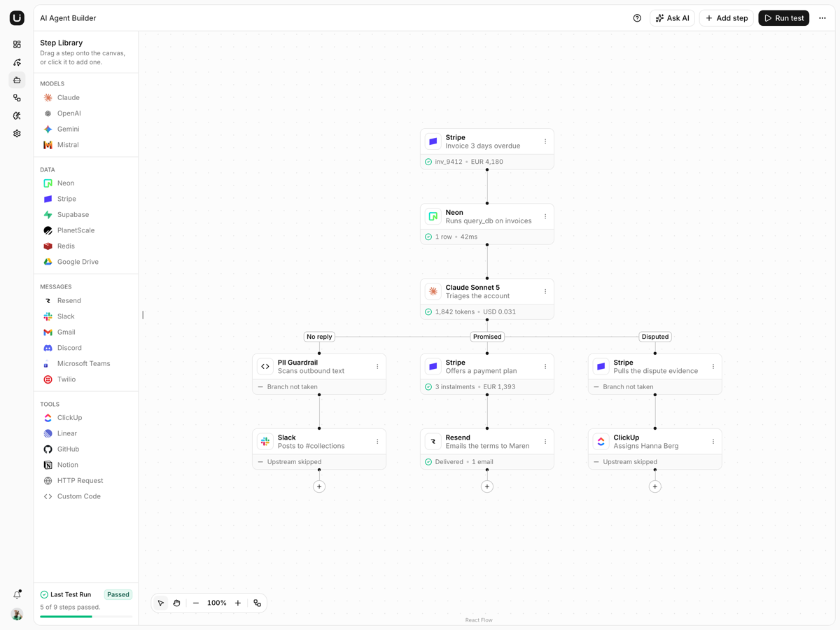Add a step below the ClickUp node
The image size is (840, 630).
[x=655, y=486]
